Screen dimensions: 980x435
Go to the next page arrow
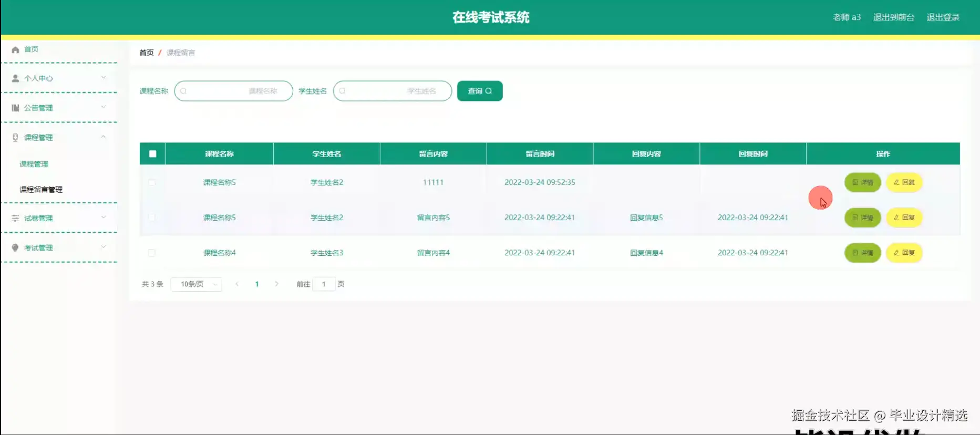(277, 284)
